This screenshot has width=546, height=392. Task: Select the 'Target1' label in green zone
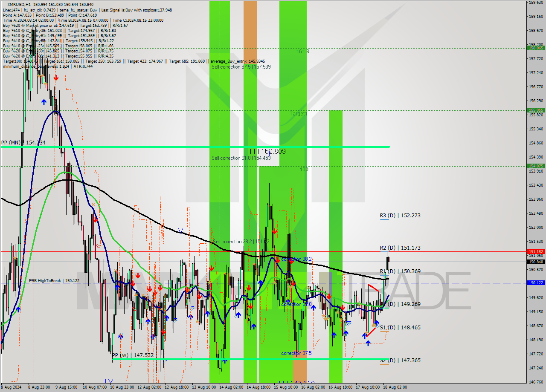pyautogui.click(x=298, y=114)
